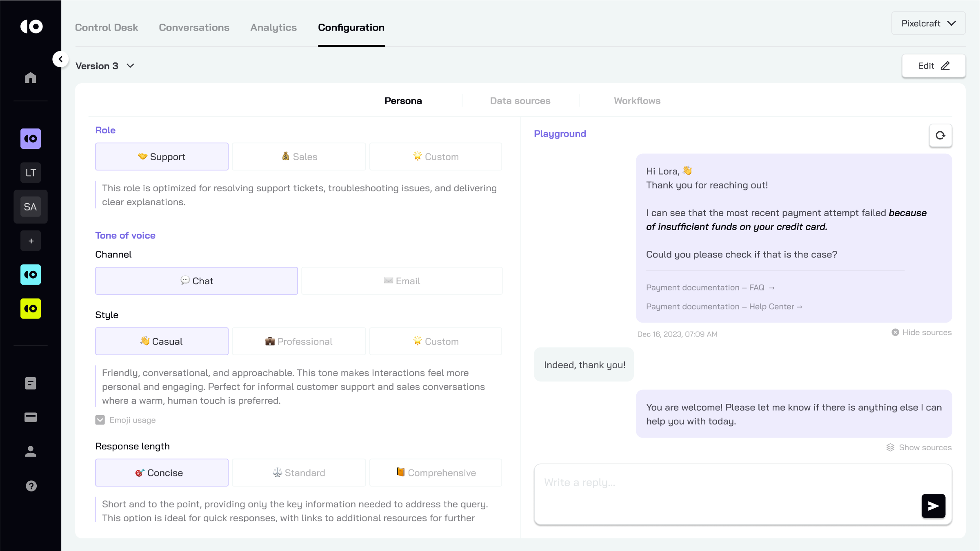Collapse the sidebar using the chevron
Image resolution: width=980 pixels, height=551 pixels.
pos(61,59)
